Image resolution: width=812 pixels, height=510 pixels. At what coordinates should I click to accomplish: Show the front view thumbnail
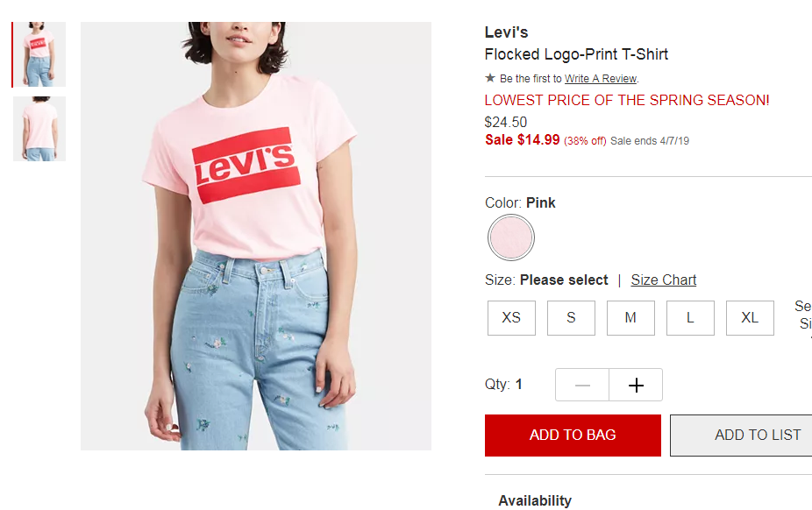39,54
